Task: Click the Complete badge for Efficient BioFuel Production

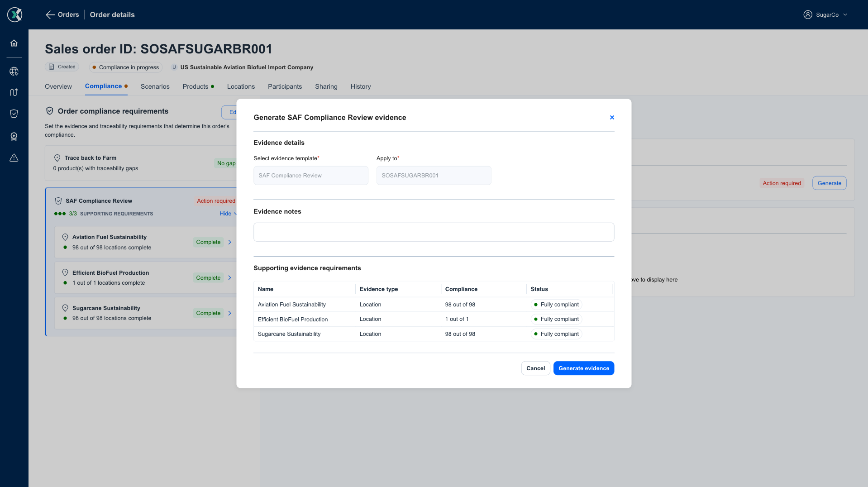Action: (x=208, y=278)
